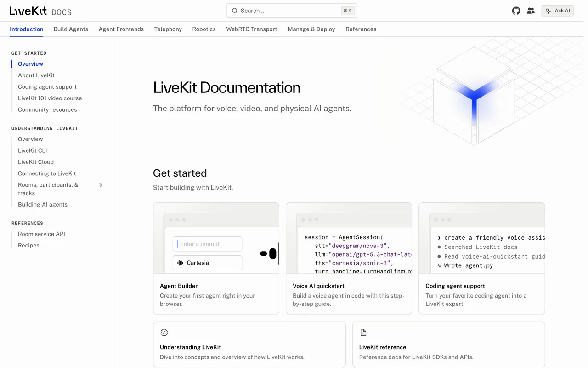Expand Rooms, participants, & tracks chevron
588x368 pixels.
[x=101, y=185]
